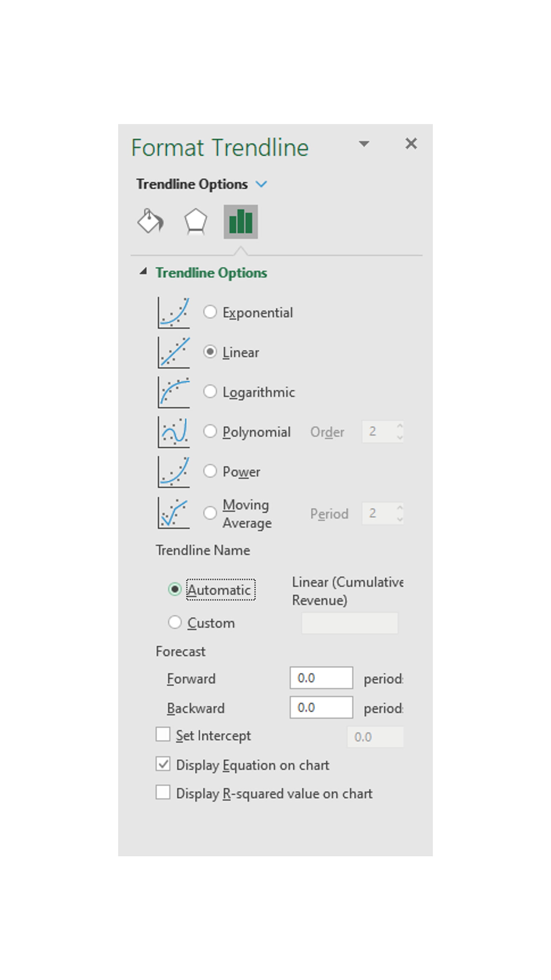The height and width of the screenshot is (980, 551).
Task: Click the Logarithmic trendline curve icon
Action: [x=174, y=392]
